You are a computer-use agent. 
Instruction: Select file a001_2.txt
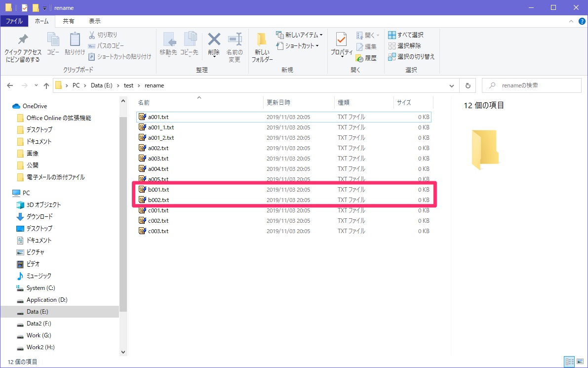[x=284, y=138]
